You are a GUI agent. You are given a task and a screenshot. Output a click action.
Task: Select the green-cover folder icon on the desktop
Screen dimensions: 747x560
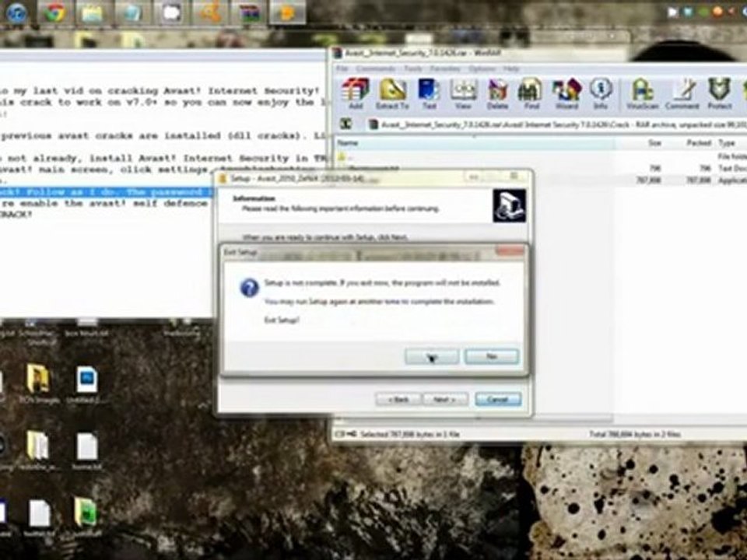coord(86,511)
